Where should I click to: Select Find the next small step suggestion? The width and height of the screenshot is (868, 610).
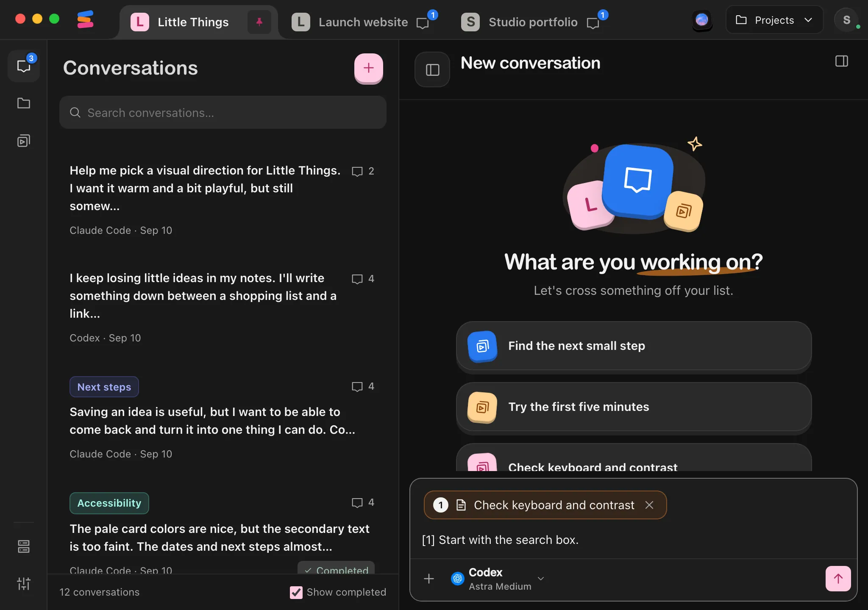point(634,346)
